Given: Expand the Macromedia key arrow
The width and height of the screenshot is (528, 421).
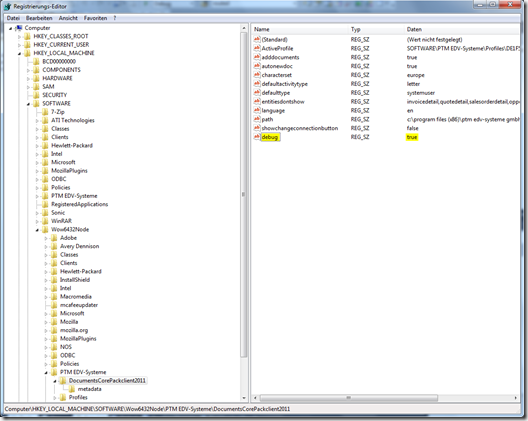Looking at the screenshot, I should (46, 297).
